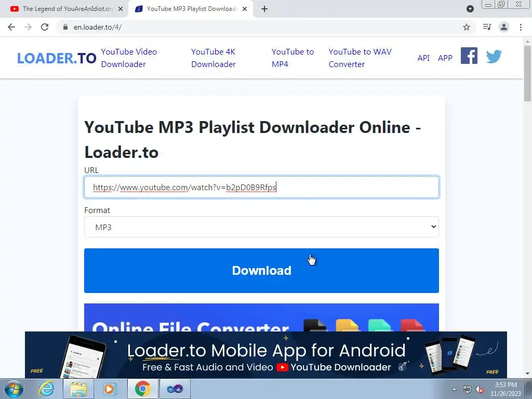
Task: Click the tab search dropdown arrow
Action: [x=470, y=9]
